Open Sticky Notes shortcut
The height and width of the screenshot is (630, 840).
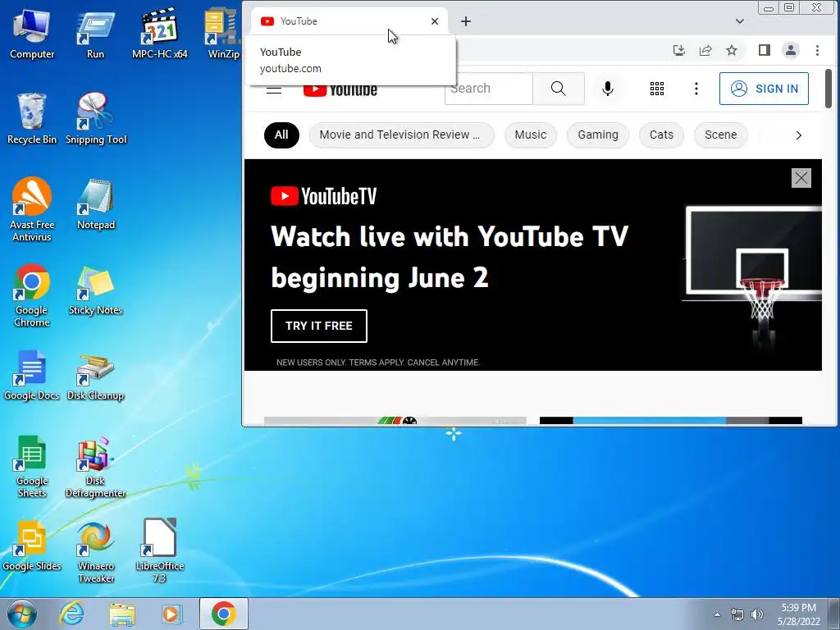tap(95, 290)
